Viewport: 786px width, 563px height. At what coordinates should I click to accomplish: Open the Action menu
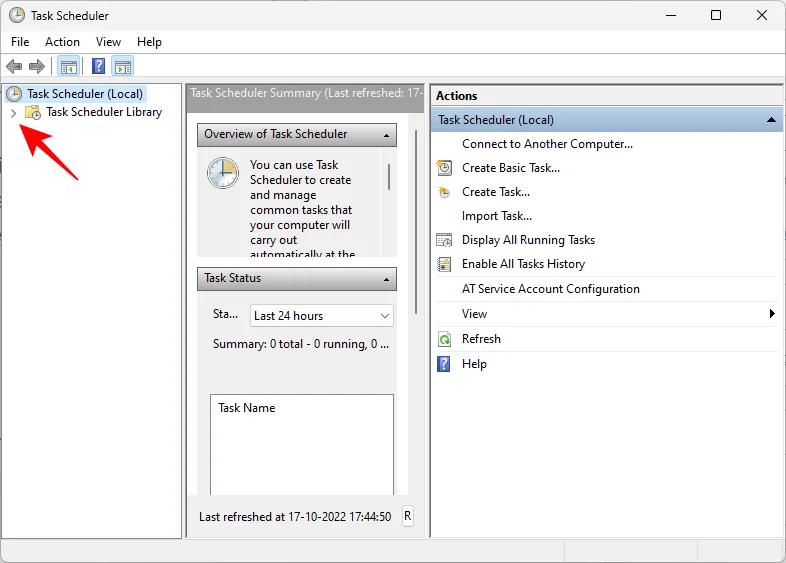(x=62, y=42)
